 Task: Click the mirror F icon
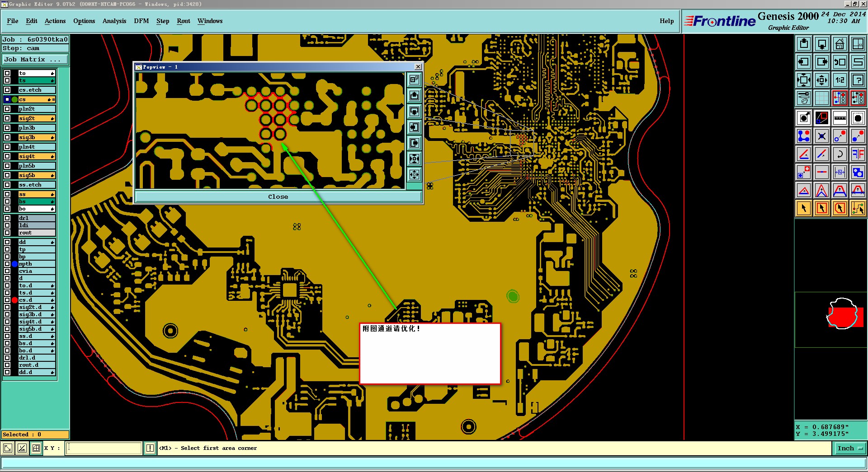[858, 154]
